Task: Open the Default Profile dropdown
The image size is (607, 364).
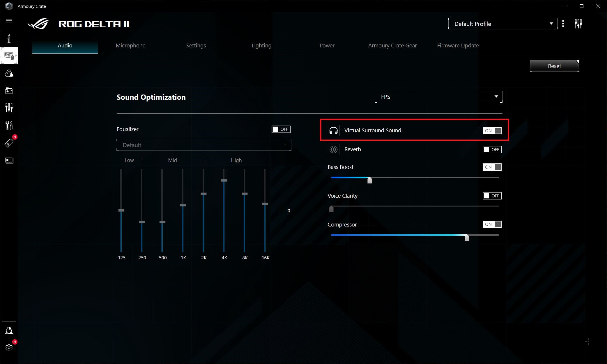Action: pos(503,24)
